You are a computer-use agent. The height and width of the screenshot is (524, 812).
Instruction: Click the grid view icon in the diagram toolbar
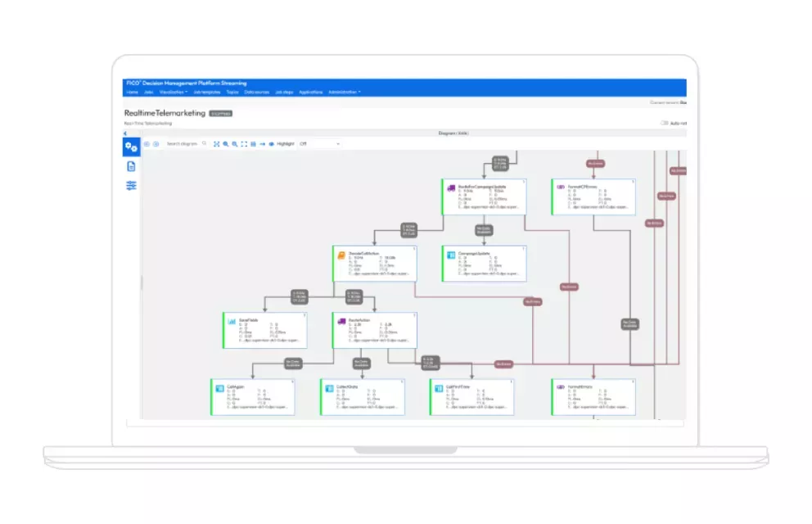(253, 143)
